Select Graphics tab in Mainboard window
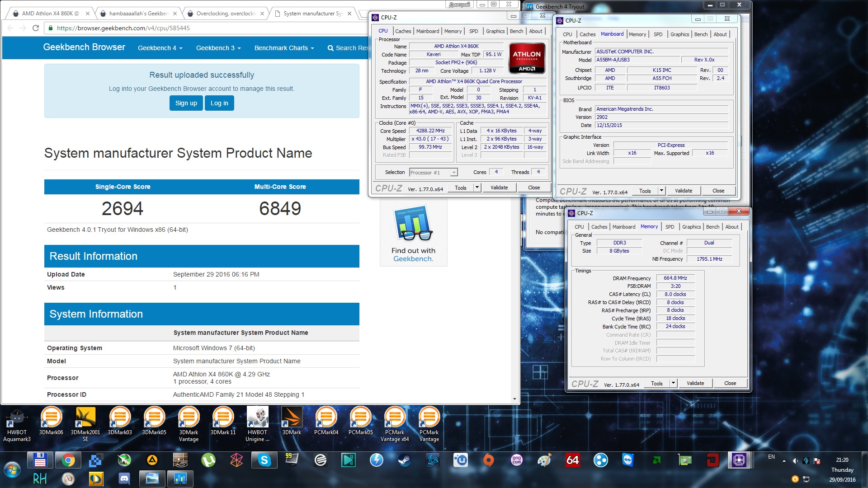This screenshot has height=488, width=868. point(679,34)
